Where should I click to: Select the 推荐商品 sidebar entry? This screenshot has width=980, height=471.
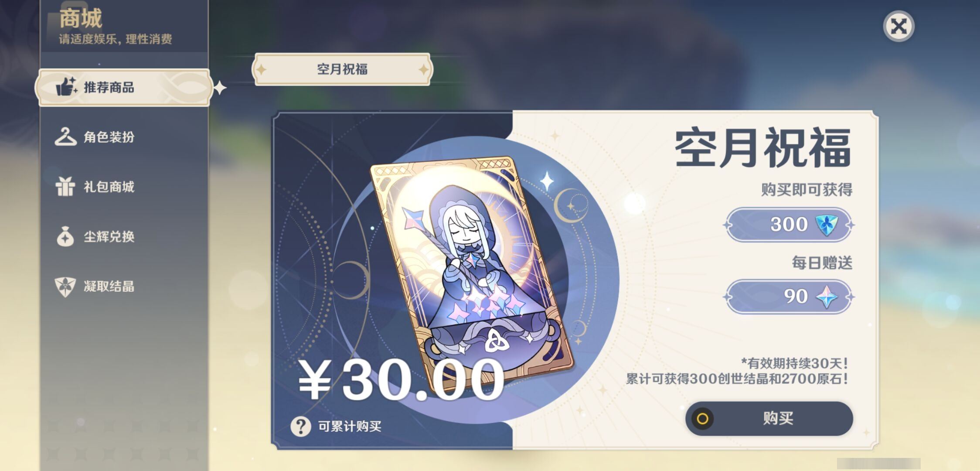point(124,87)
